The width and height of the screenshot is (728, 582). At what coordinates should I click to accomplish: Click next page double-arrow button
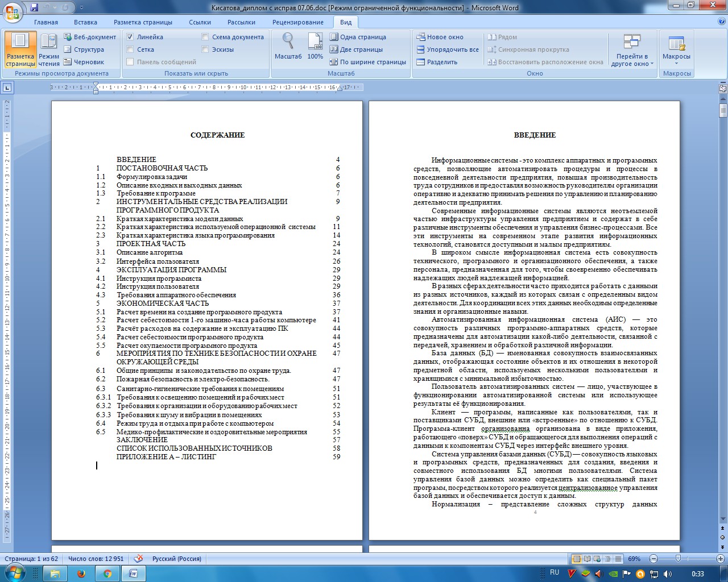(x=723, y=546)
